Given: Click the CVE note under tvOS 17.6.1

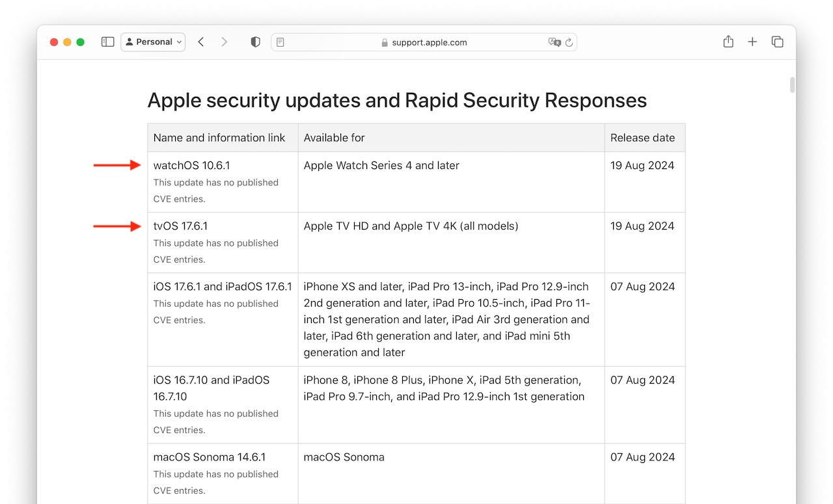Looking at the screenshot, I should (216, 251).
